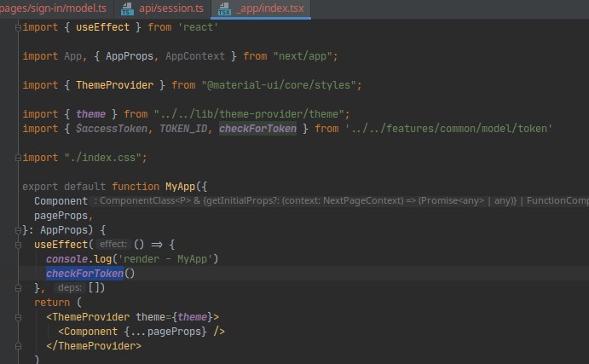Click fold end marker beside </ThemeProvider>
Screen dimensions: 589x364
pyautogui.click(x=18, y=346)
